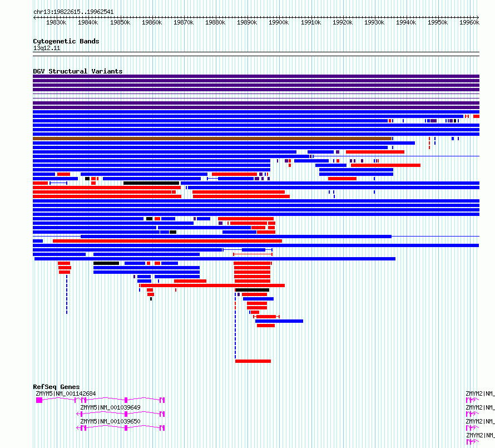Click the 13q12.11 band label
Viewport: 495px width, 448px height.
(x=46, y=48)
